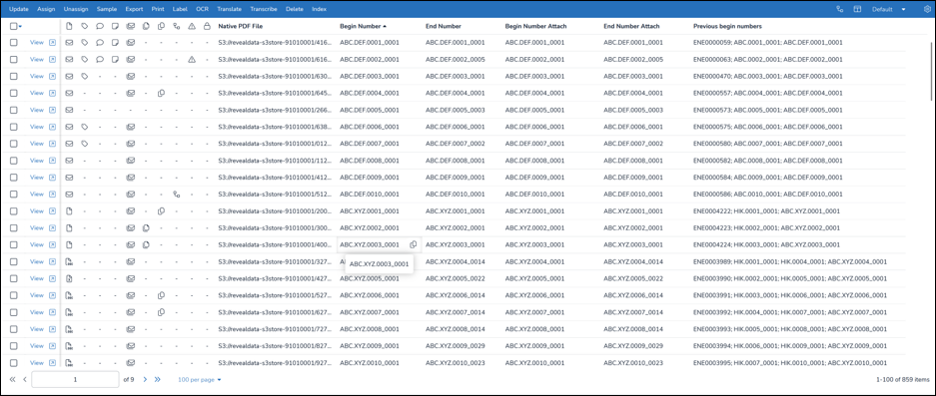Image resolution: width=936 pixels, height=396 pixels.
Task: Open the Translate menu
Action: click(229, 10)
